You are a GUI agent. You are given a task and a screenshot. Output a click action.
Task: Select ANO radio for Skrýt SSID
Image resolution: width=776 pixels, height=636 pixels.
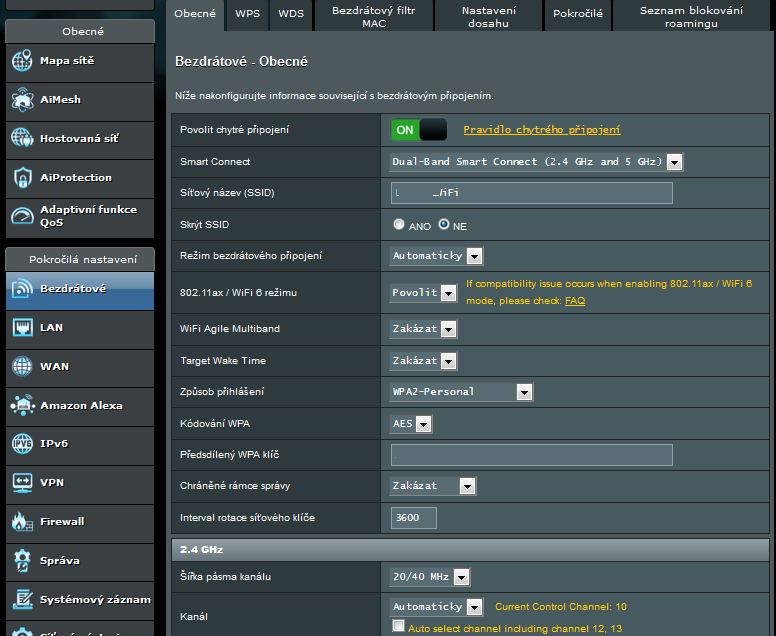click(400, 225)
